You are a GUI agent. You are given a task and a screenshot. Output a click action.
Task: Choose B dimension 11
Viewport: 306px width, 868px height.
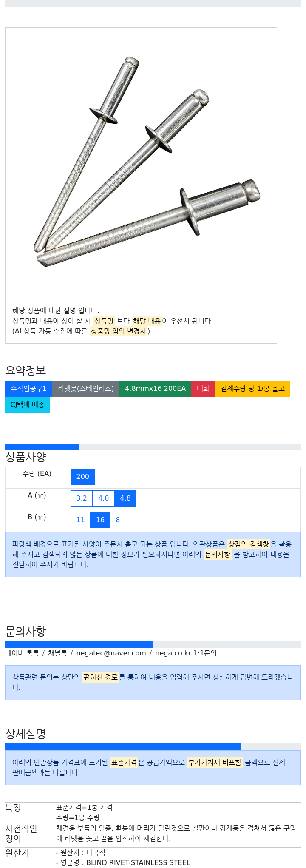81,520
